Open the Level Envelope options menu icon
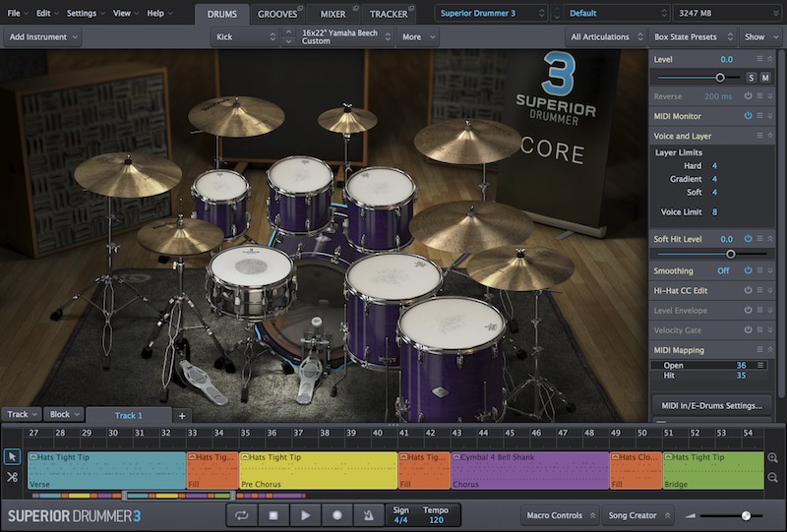This screenshot has width=787, height=532. coord(759,310)
